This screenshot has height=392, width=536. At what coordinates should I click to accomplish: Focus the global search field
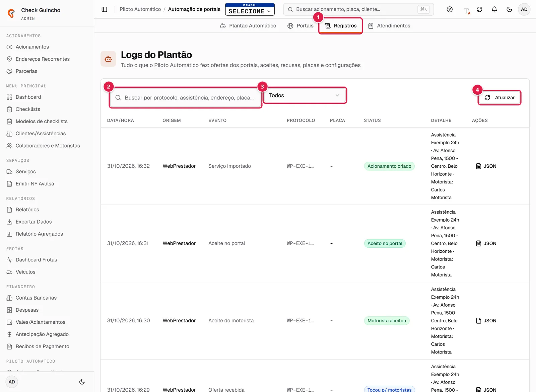358,9
